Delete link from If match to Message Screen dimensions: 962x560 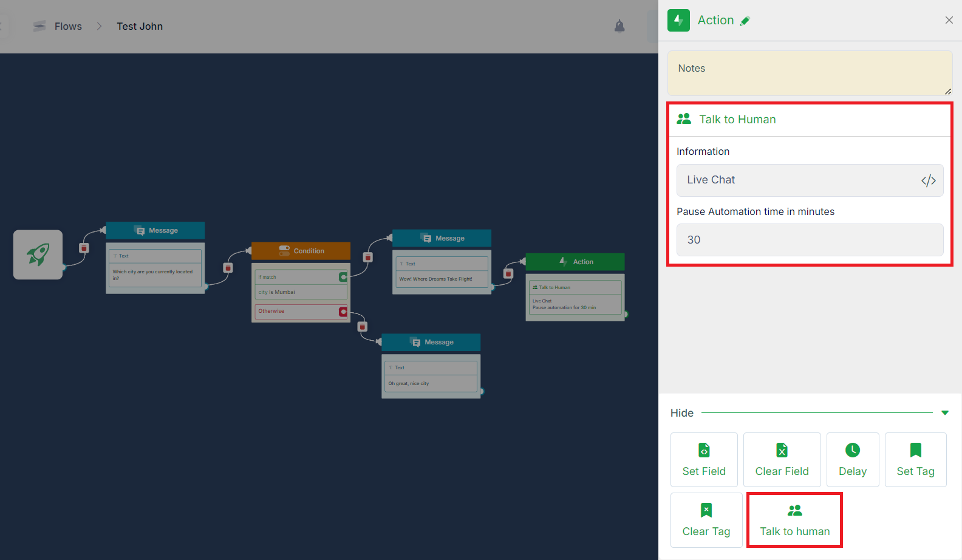point(367,257)
